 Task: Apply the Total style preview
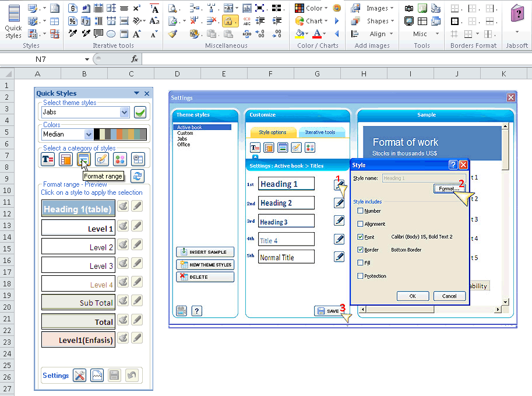click(x=78, y=321)
